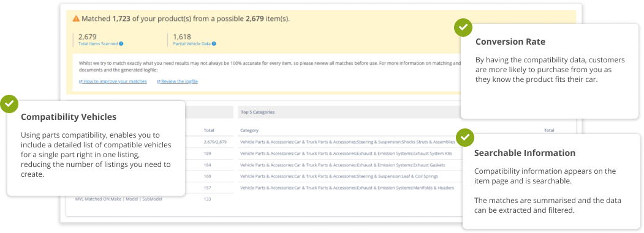644x233 pixels.
Task: Click the 'Conversion Rate' card heading
Action: [510, 42]
